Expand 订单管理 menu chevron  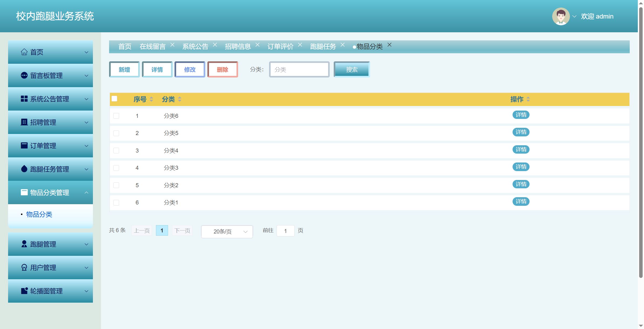click(x=86, y=146)
